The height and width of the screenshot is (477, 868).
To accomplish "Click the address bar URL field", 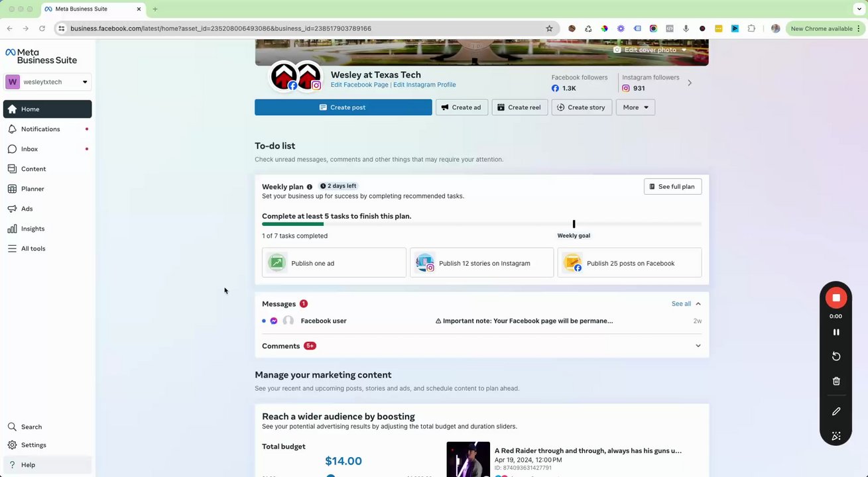I will pos(306,28).
